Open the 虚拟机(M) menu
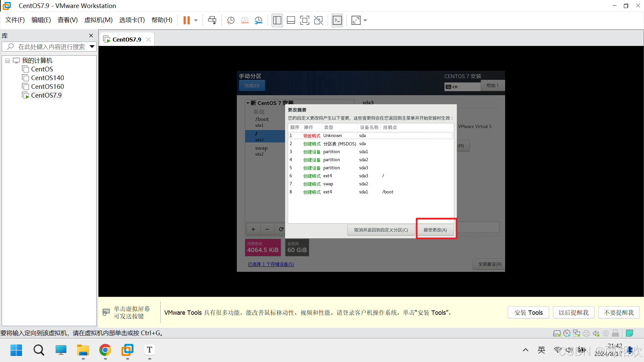The height and width of the screenshot is (362, 644). pyautogui.click(x=98, y=20)
